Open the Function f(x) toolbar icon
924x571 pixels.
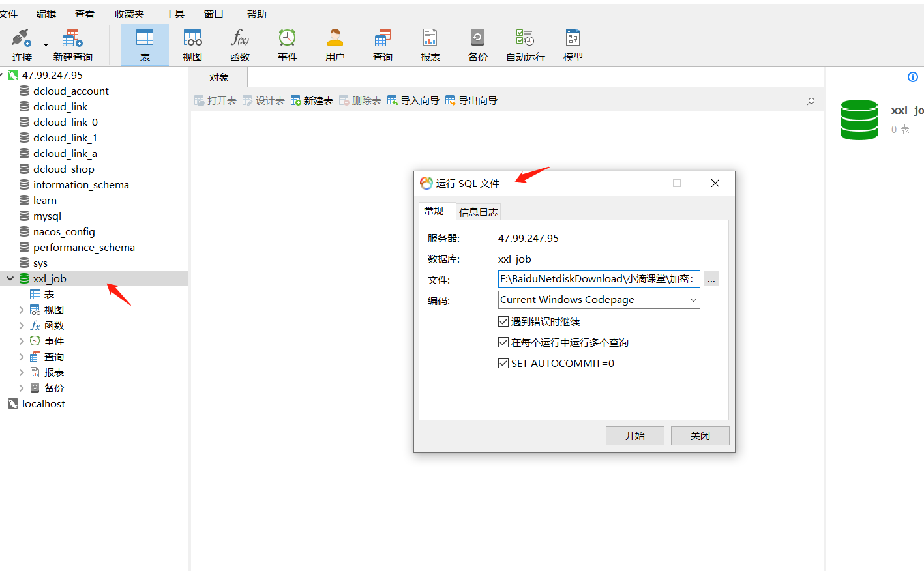(x=240, y=45)
